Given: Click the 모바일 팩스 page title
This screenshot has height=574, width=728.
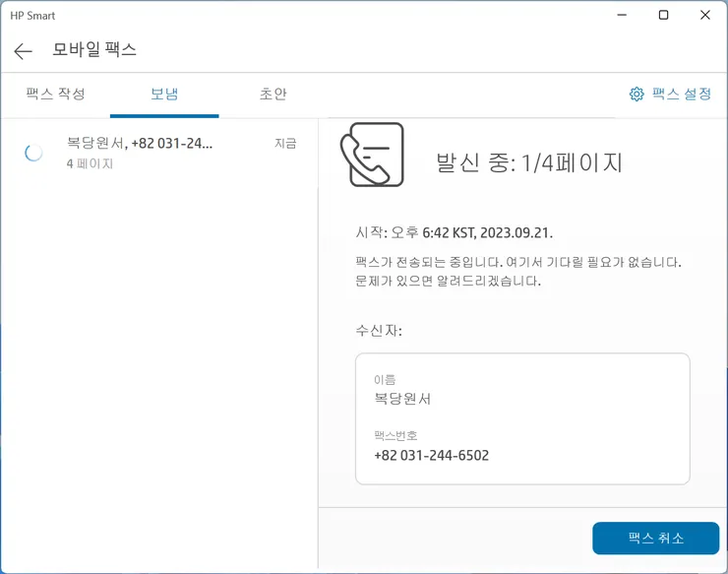Looking at the screenshot, I should pyautogui.click(x=94, y=49).
